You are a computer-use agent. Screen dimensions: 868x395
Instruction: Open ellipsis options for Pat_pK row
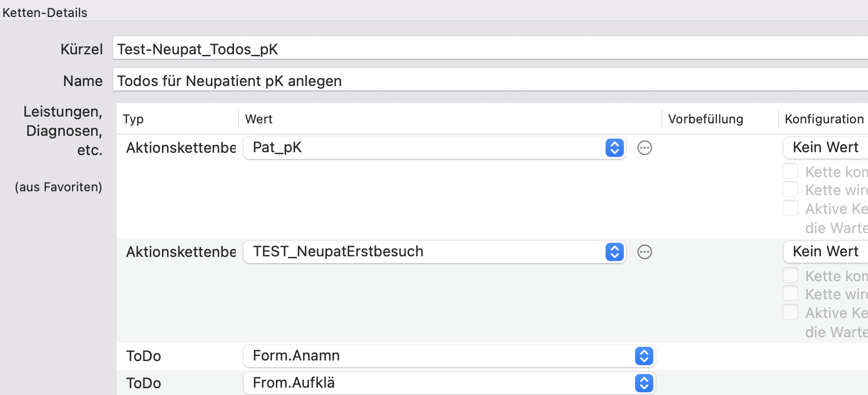(x=645, y=148)
